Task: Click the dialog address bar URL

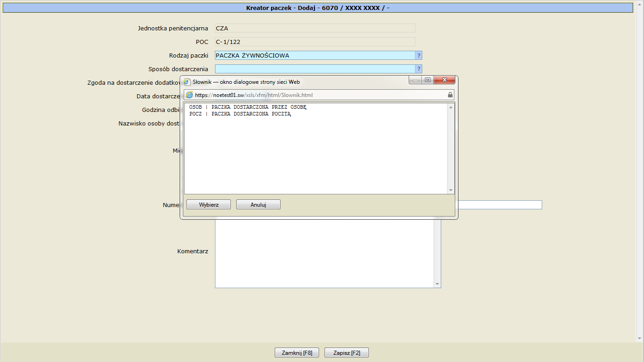Action: (253, 95)
